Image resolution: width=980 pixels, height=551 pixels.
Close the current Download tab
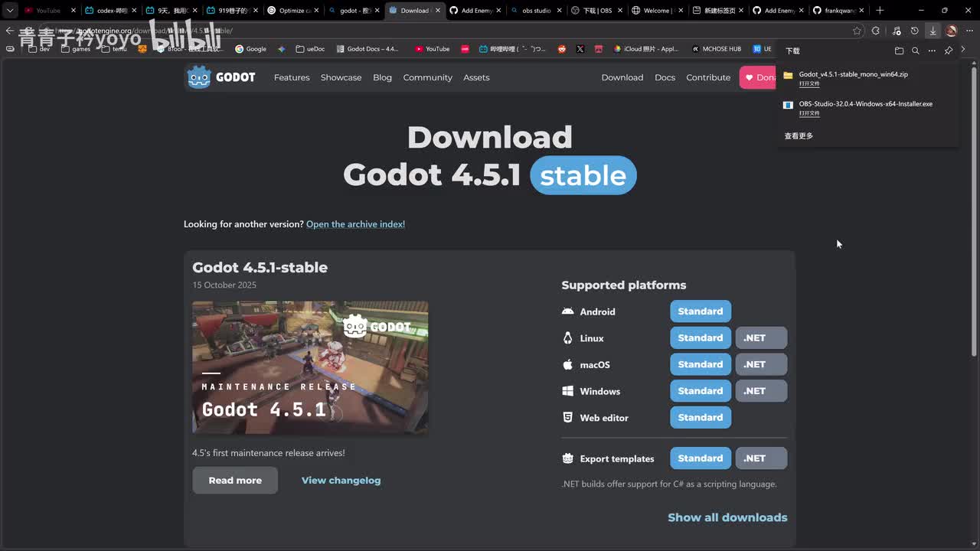[437, 10]
